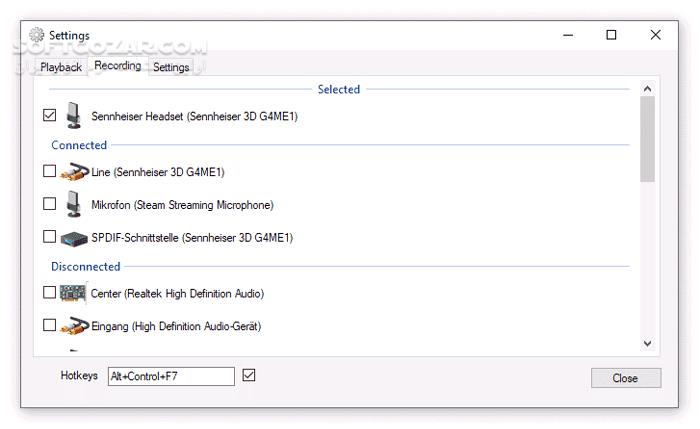The height and width of the screenshot is (429, 700).
Task: Tick the SPDIF-Schnittstelle checkbox
Action: point(50,238)
